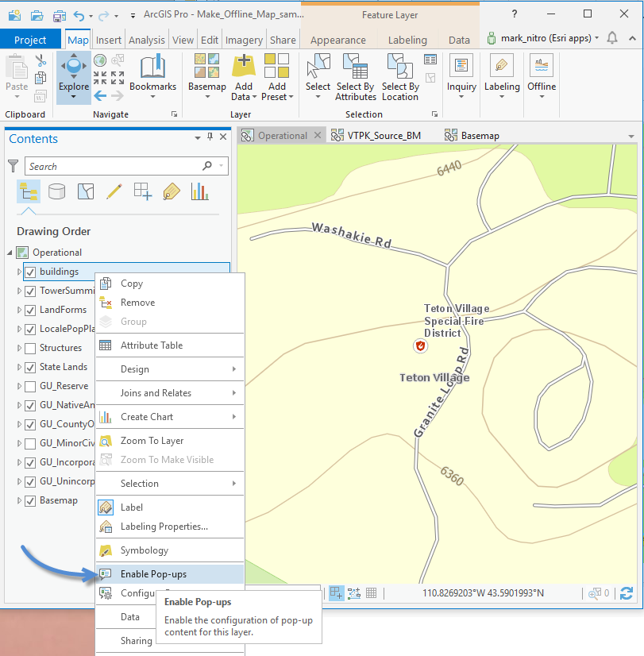Switch to List By Data Source
The height and width of the screenshot is (656, 644).
click(57, 191)
